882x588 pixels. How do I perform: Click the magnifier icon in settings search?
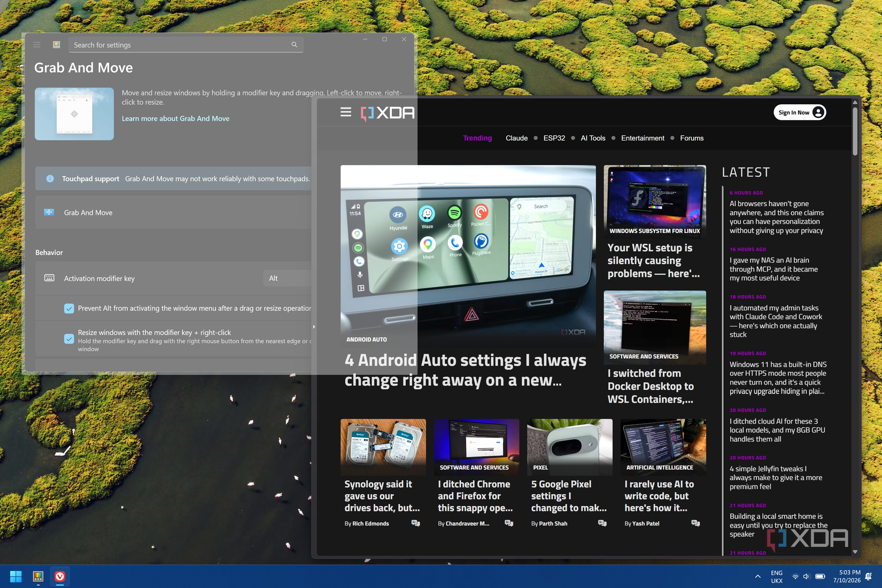[294, 45]
